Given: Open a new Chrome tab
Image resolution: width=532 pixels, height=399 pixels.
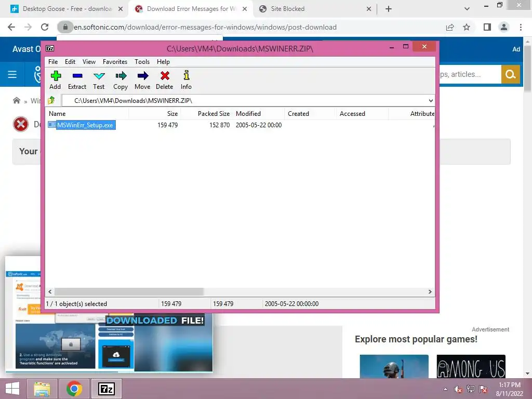Looking at the screenshot, I should pos(389,9).
